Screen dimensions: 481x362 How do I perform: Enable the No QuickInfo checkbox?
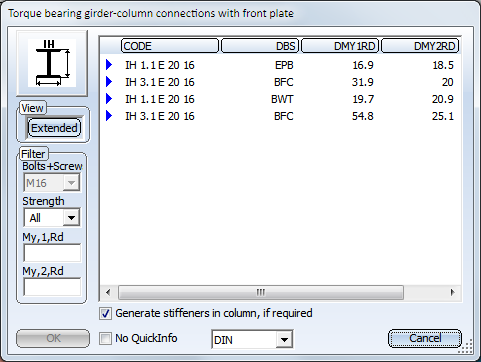point(105,339)
